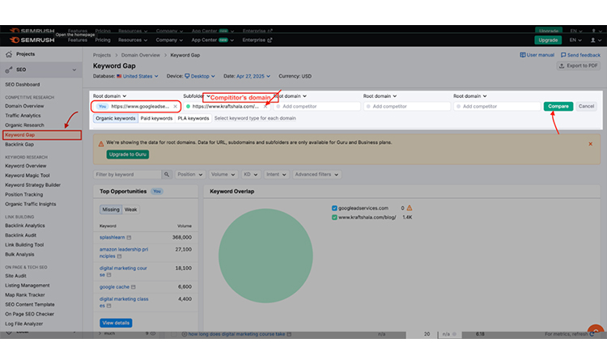This screenshot has height=364, width=607.
Task: Clear the googleadservices domain field
Action: click(176, 107)
